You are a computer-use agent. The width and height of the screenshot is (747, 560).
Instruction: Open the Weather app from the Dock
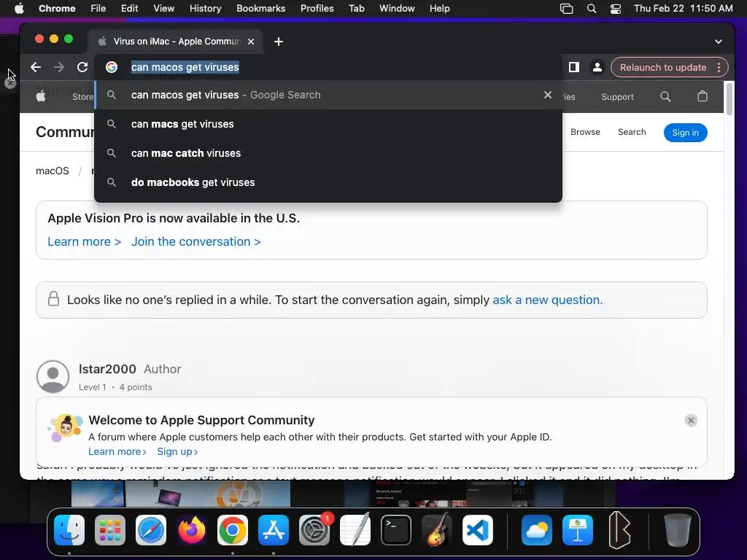[x=537, y=530]
